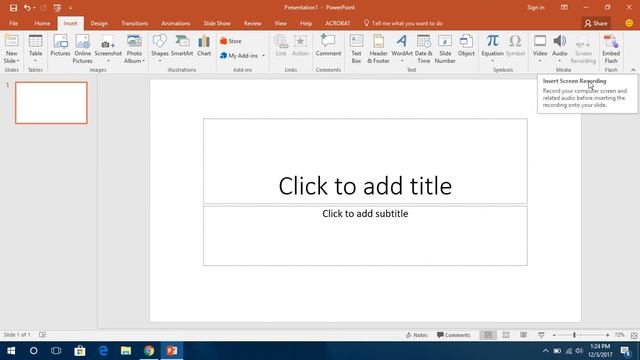Open the ACROBAT tab
Viewport: 640px width, 360px height.
(338, 23)
